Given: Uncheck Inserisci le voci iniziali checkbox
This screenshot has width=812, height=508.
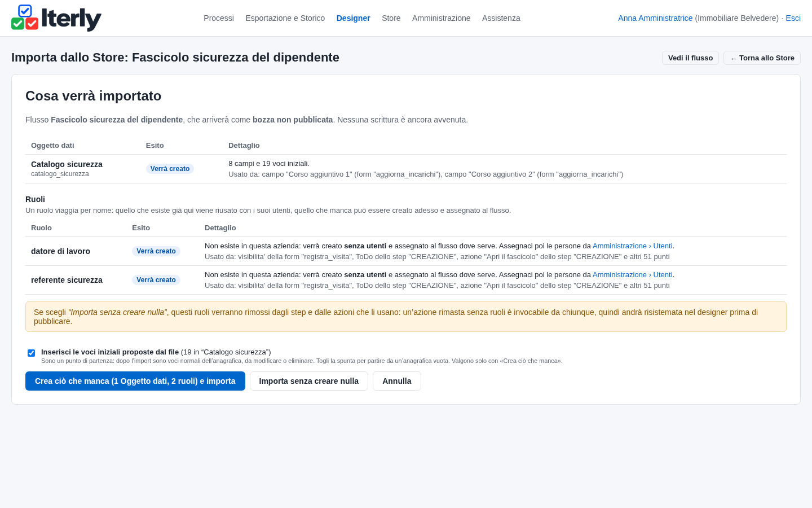Looking at the screenshot, I should click(x=32, y=353).
